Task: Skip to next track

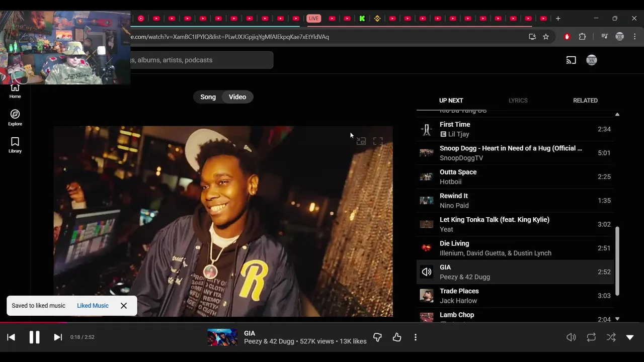Action: point(58,337)
